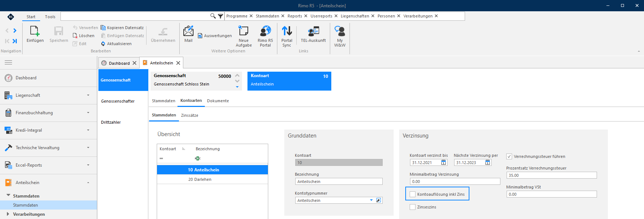This screenshot has width=644, height=219.
Task: Go to previous record arrow
Action: click(x=7, y=31)
